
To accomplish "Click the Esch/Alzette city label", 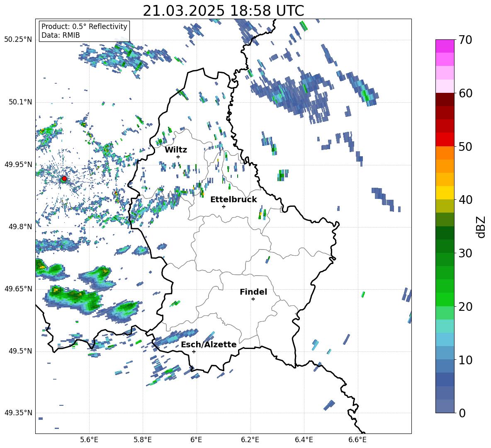I will click(209, 344).
